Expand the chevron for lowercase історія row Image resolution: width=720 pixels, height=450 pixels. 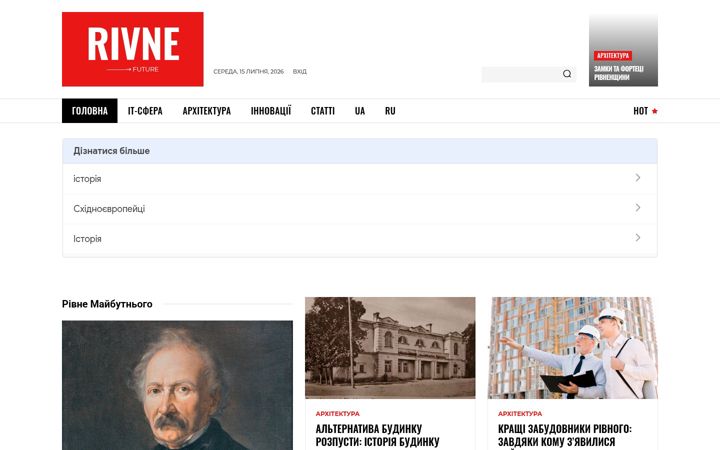point(638,178)
